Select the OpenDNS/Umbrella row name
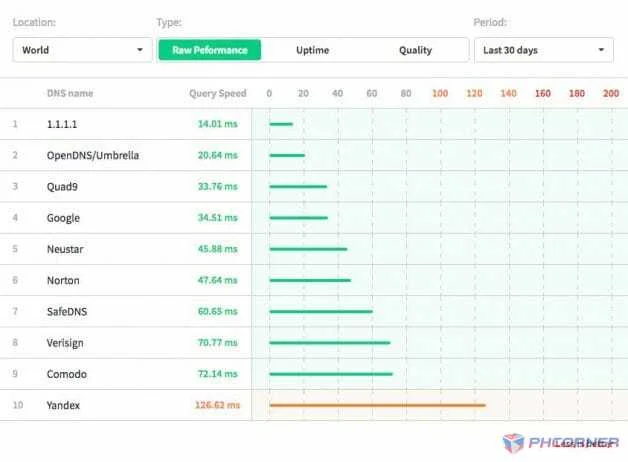Image resolution: width=628 pixels, height=462 pixels. [x=93, y=155]
